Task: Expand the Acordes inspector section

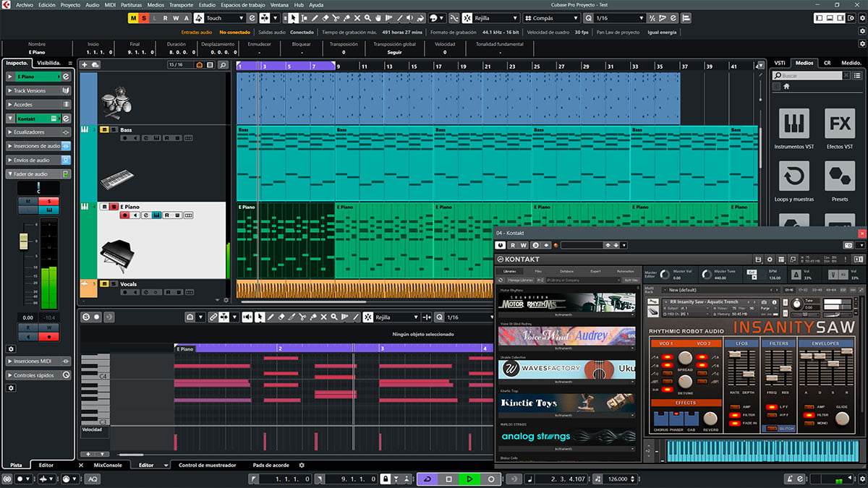Action: 38,104
